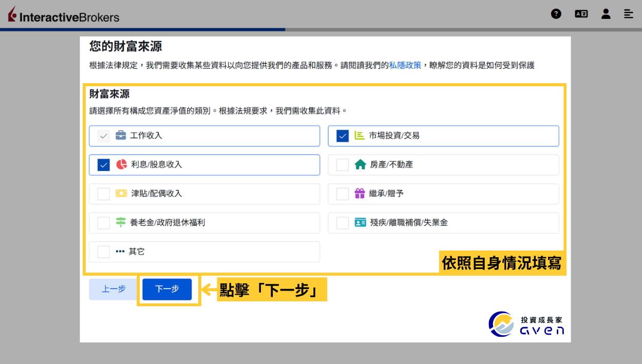This screenshot has height=364, width=642.
Task: Select the 工作收入 label text
Action: pyautogui.click(x=146, y=136)
